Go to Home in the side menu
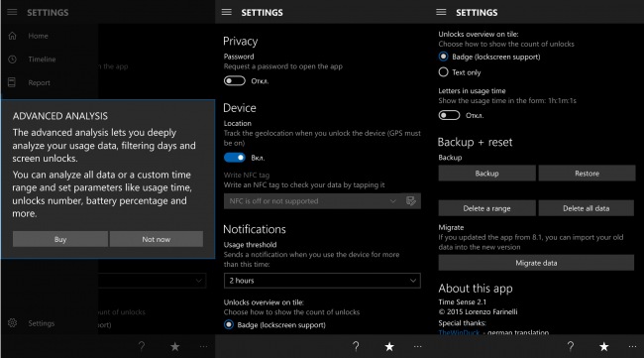 click(38, 36)
